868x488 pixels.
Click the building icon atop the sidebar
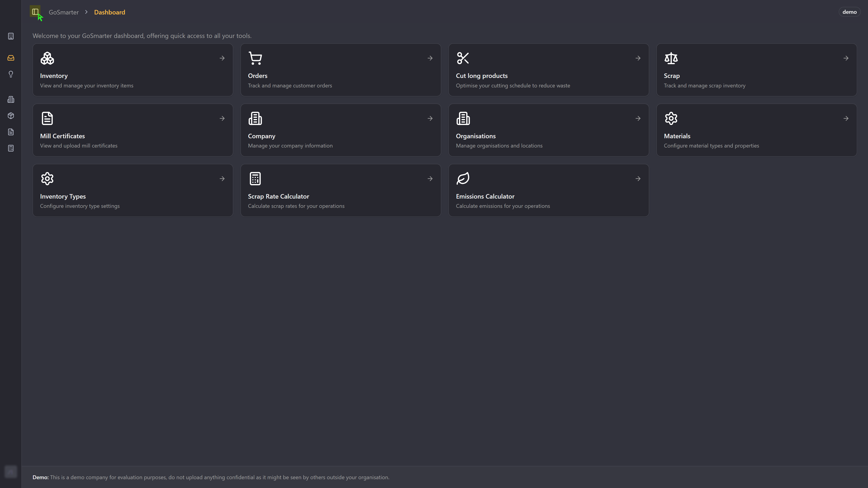11,36
